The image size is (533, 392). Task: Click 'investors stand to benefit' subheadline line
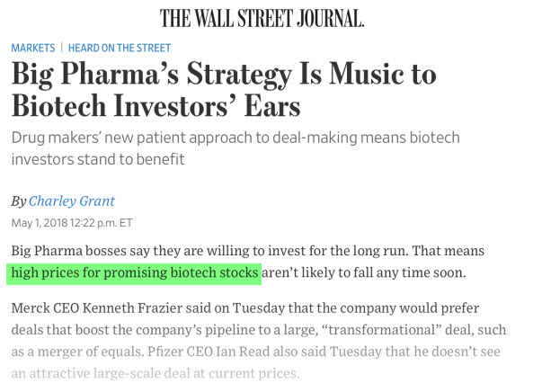(98, 159)
